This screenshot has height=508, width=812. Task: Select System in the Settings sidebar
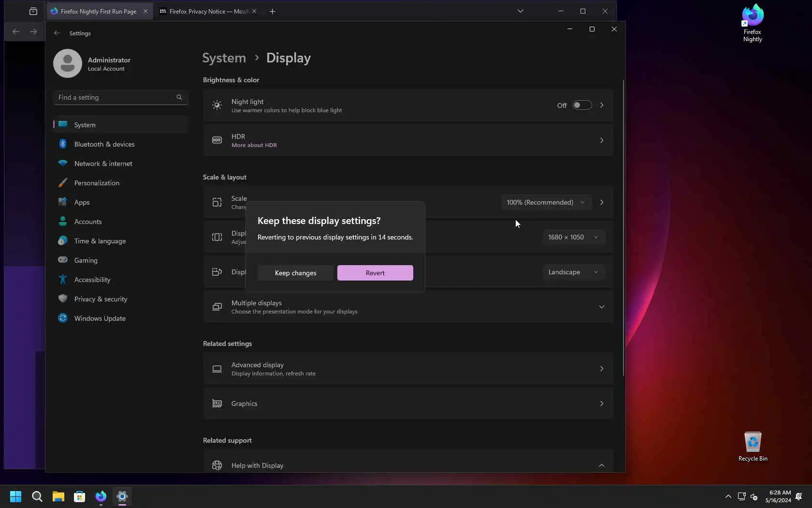tap(120, 125)
